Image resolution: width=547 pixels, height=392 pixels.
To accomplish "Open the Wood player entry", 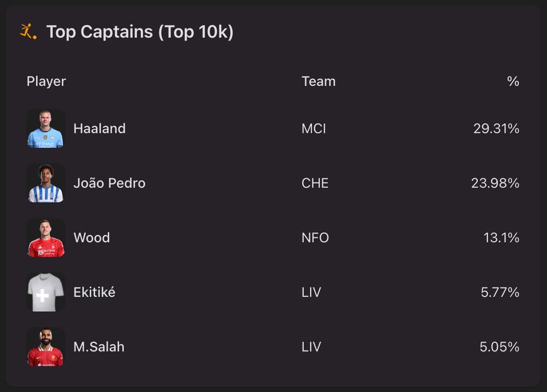I will tap(91, 238).
